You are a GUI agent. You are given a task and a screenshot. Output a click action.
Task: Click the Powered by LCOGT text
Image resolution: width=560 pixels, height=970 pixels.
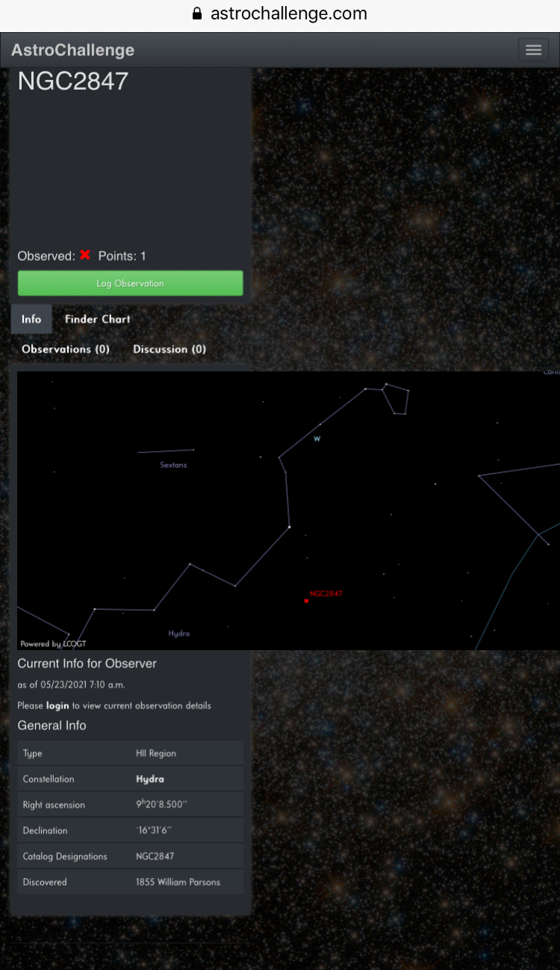[52, 643]
